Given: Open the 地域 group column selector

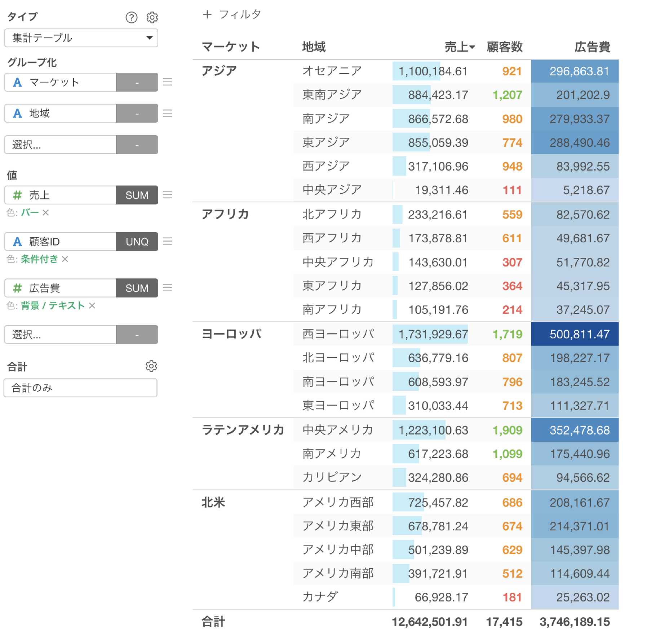Looking at the screenshot, I should (x=61, y=113).
